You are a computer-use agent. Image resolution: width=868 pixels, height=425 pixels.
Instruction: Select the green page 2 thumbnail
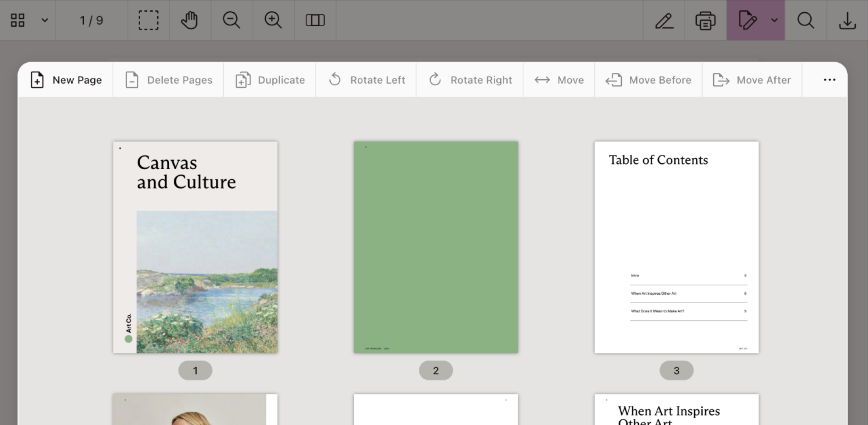point(436,247)
